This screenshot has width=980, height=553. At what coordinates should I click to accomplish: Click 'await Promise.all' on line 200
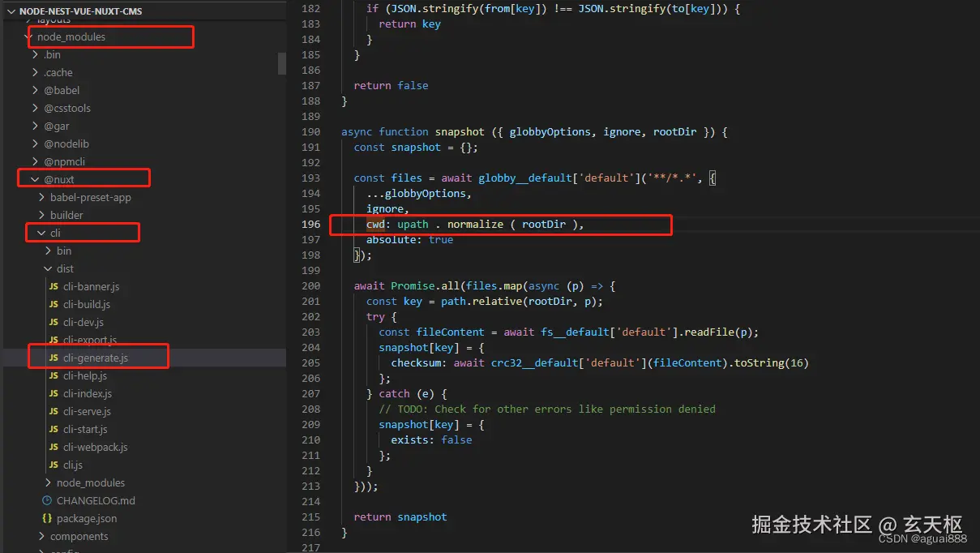[x=406, y=286]
